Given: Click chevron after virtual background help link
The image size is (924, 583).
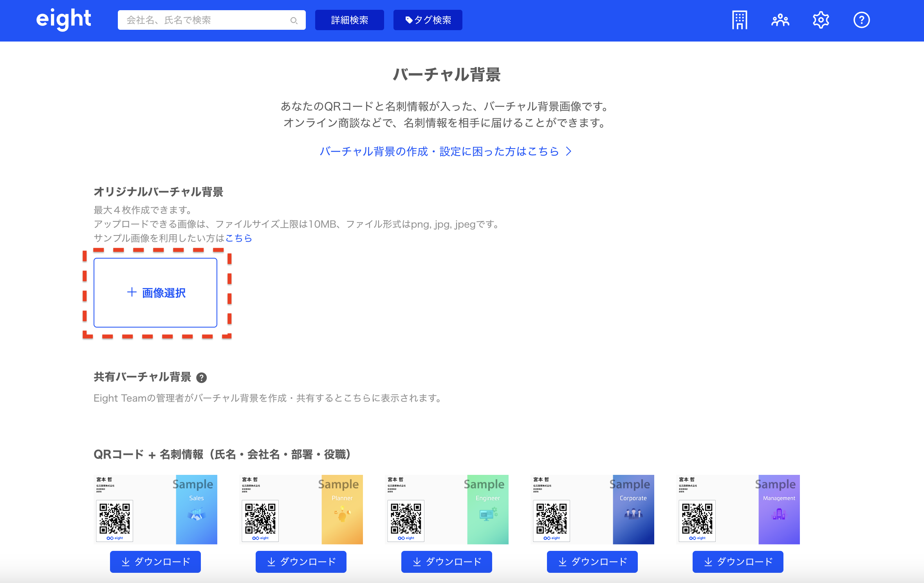Looking at the screenshot, I should 569,151.
